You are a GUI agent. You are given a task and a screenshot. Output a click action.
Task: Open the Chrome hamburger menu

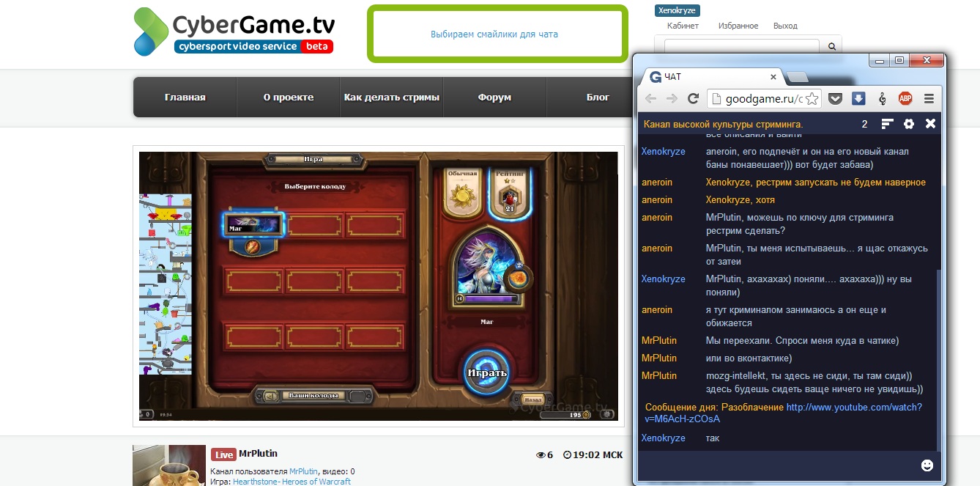[929, 98]
